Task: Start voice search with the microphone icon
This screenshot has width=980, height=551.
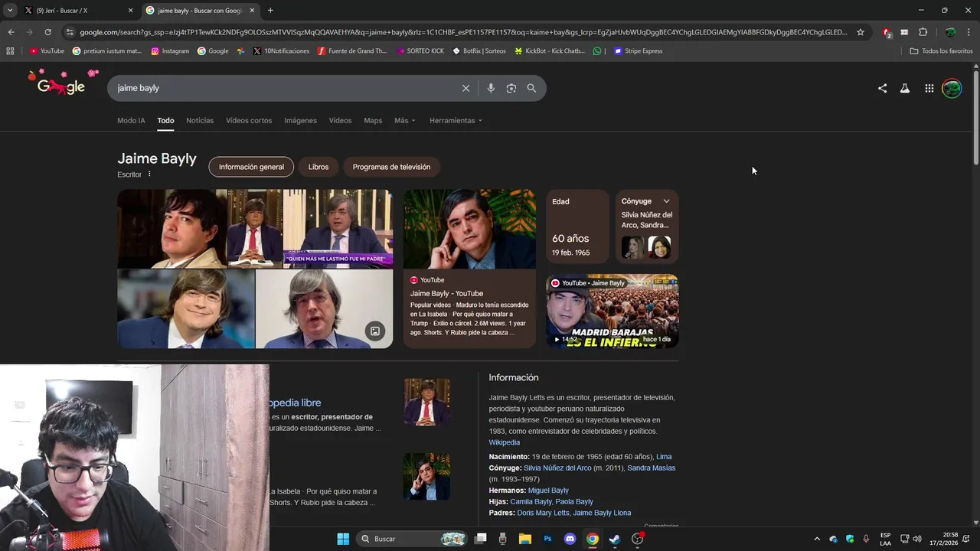Action: click(491, 88)
